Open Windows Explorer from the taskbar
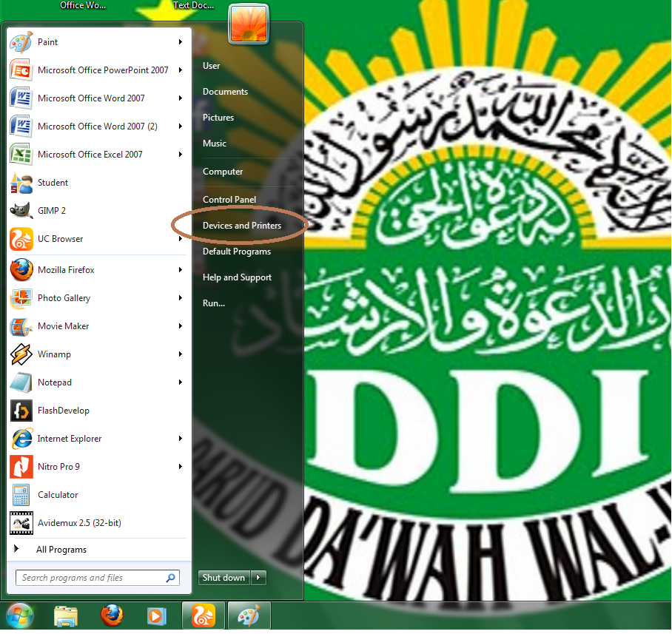 pos(66,616)
